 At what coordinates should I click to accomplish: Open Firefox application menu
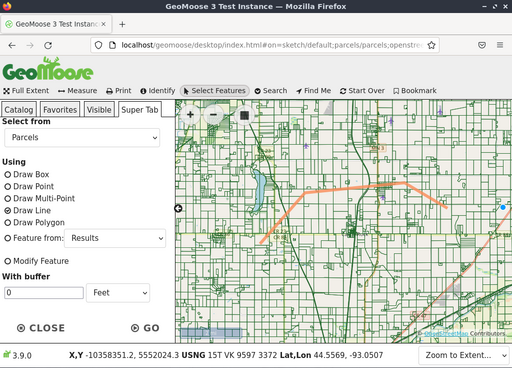(x=500, y=45)
